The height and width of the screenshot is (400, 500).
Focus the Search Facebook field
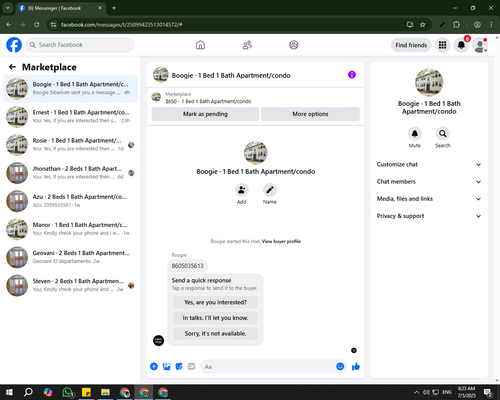coord(80,45)
